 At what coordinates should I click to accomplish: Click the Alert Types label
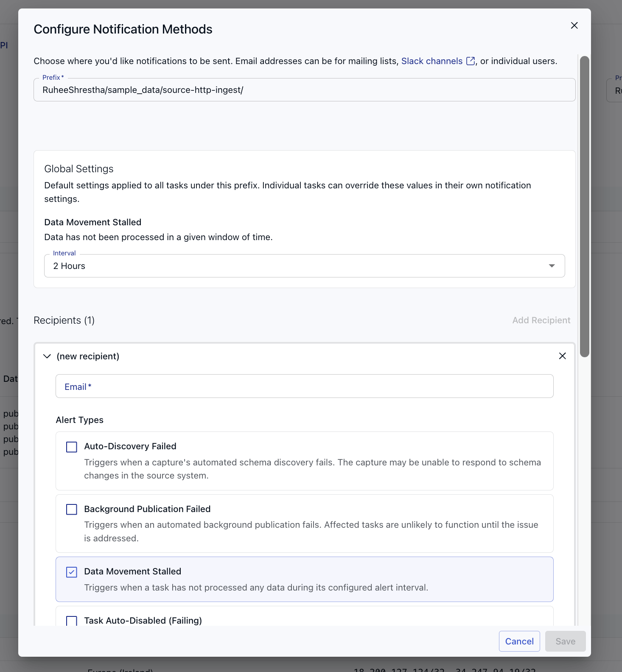(x=80, y=420)
